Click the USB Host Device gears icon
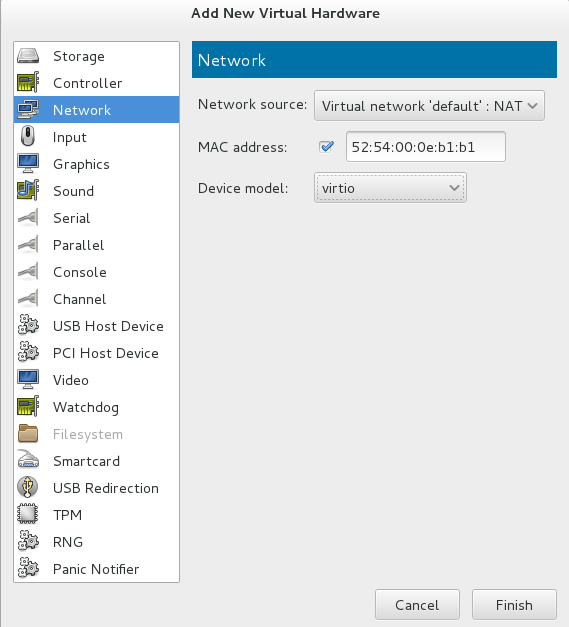The width and height of the screenshot is (569, 627). pyautogui.click(x=28, y=325)
